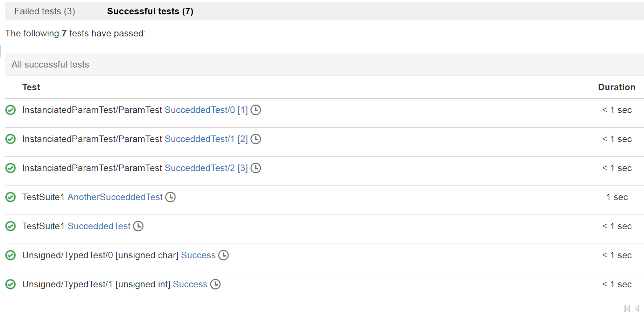This screenshot has width=644, height=315.
Task: Select the Successful tests (7) tab
Action: [150, 11]
